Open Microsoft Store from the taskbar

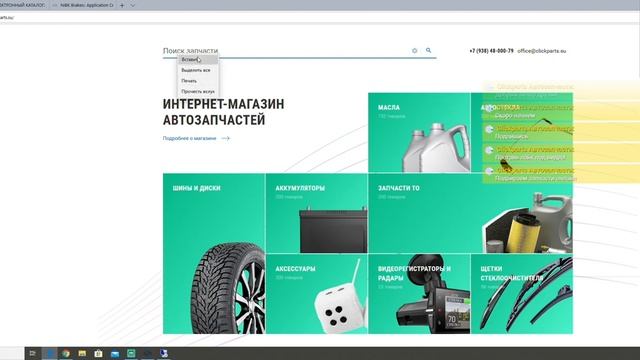98,353
